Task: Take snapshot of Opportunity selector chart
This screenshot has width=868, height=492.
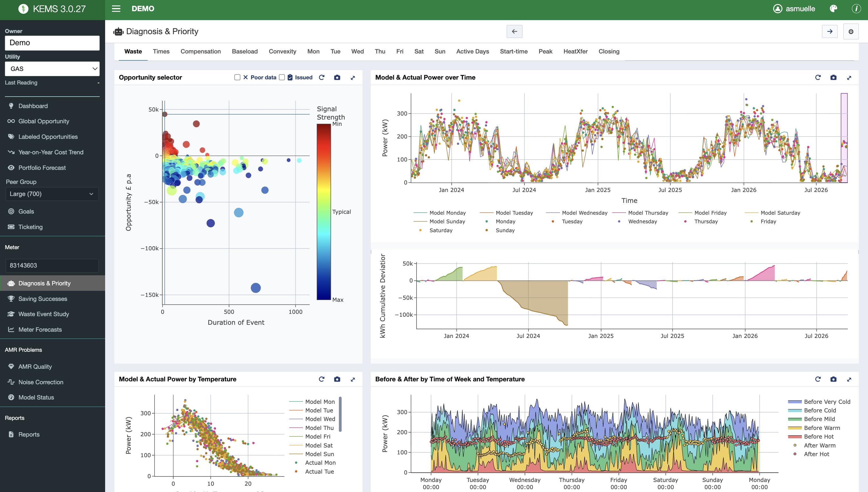Action: point(337,77)
